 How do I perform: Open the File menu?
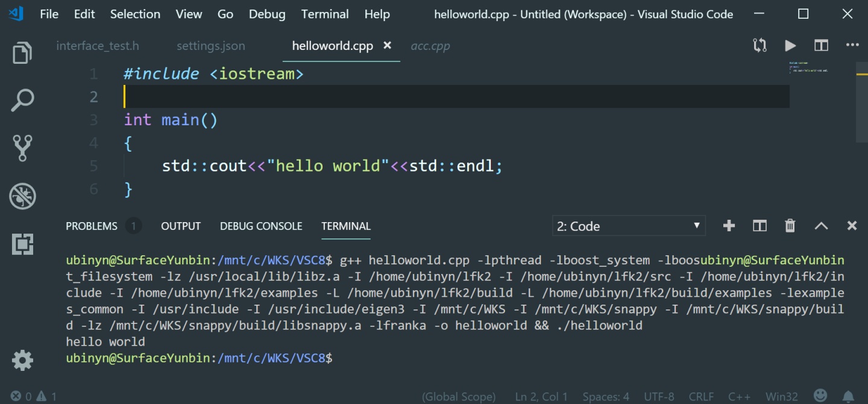click(49, 14)
